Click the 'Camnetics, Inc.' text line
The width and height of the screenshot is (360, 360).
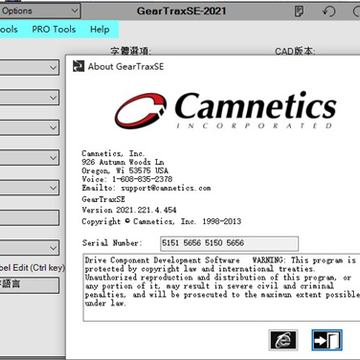pos(113,154)
